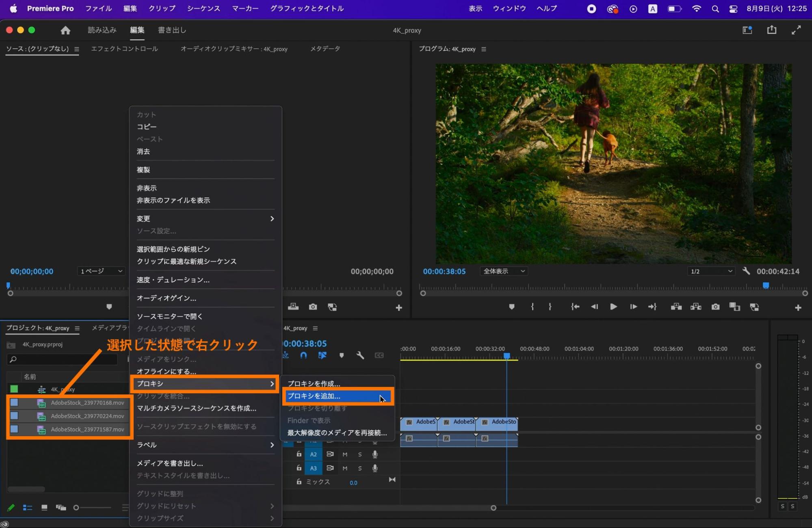Viewport: 812px width, 528px height.
Task: Open the Quick Export share icon
Action: click(771, 30)
